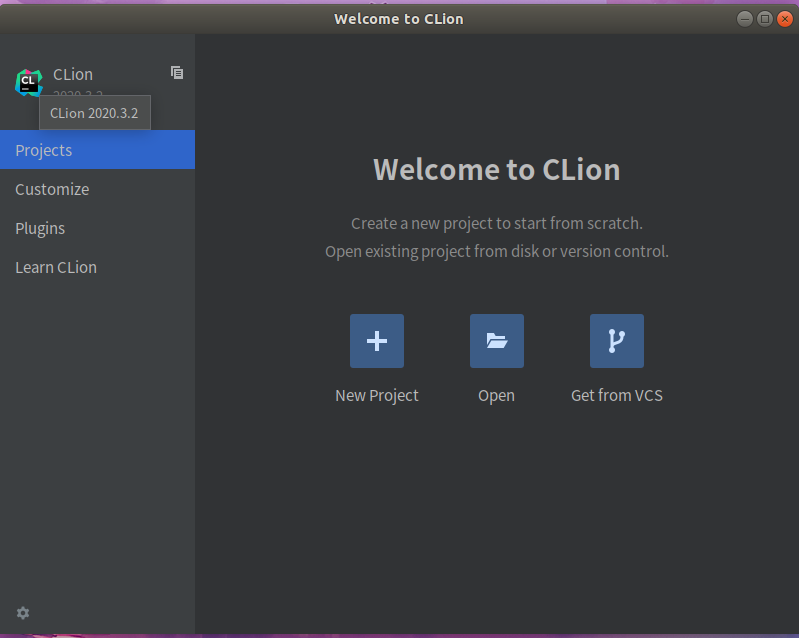799x638 pixels.
Task: Open the settings gear icon in the sidebar
Action: point(23,613)
